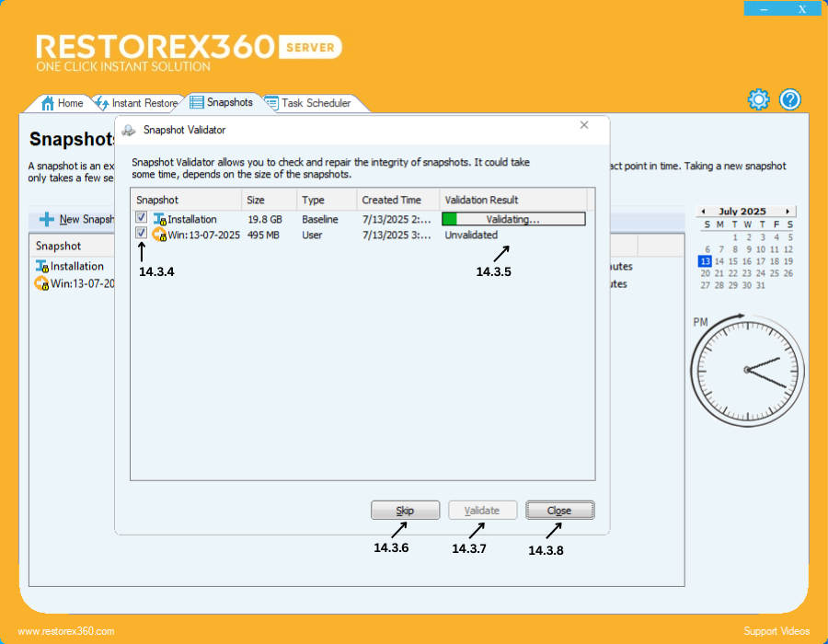Uncheck the Win:13-07-2025 snapshot checkbox

(x=141, y=233)
